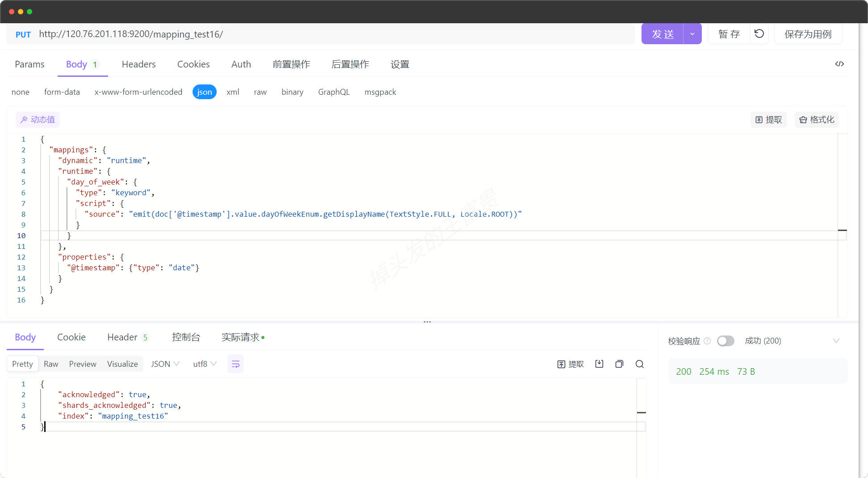Screen dimensions: 868x478
Task: Select the json body type
Action: click(205, 92)
